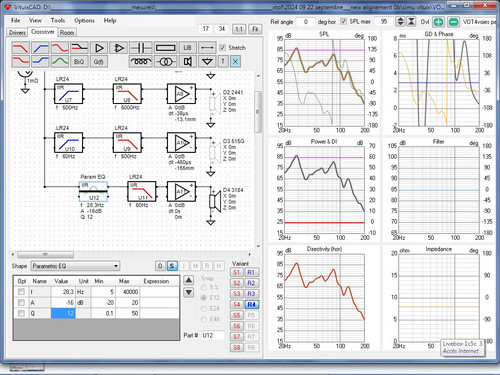Select the red low-pass filter block icon
Screen dimensions: 500x375
pos(20,48)
